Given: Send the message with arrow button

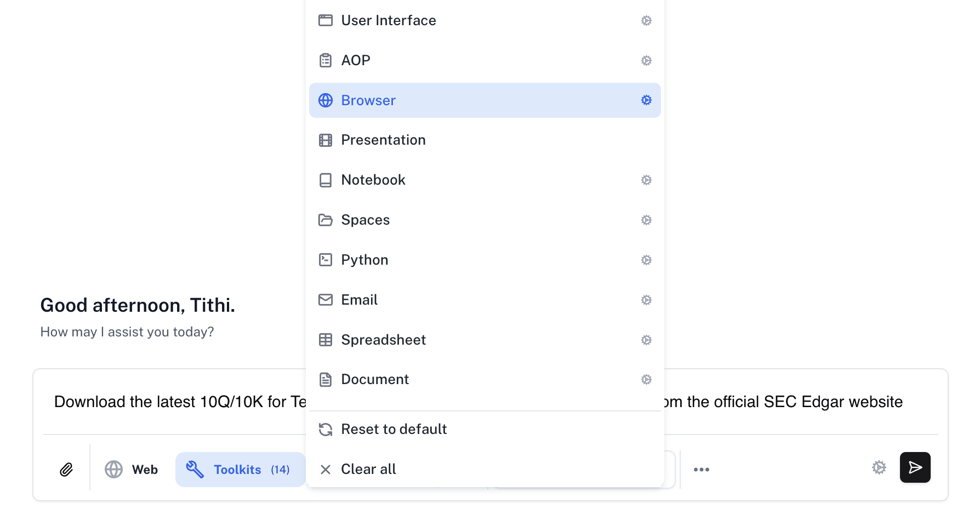Looking at the screenshot, I should click(x=915, y=467).
